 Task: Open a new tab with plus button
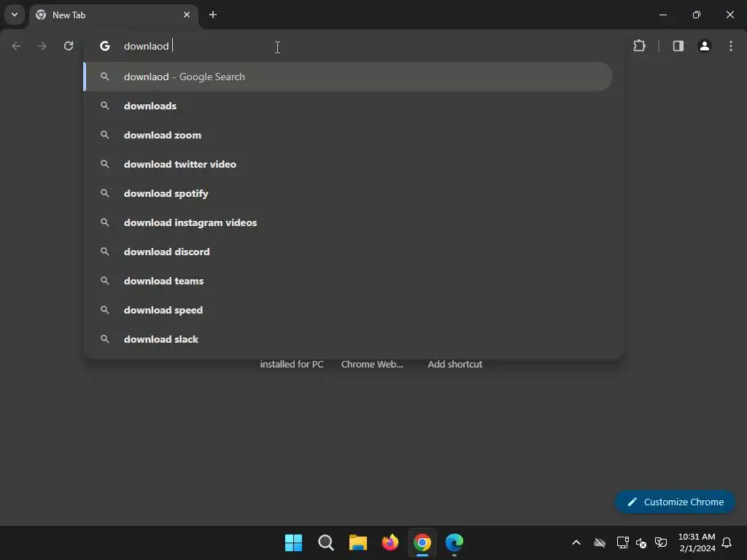click(x=213, y=15)
